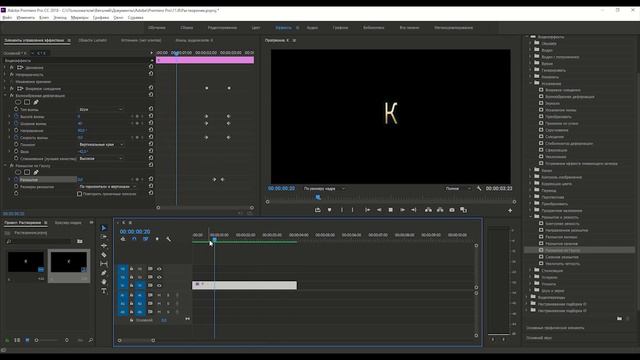
Task: Enable the repeat edge pixels checkbox
Action: click(80, 194)
